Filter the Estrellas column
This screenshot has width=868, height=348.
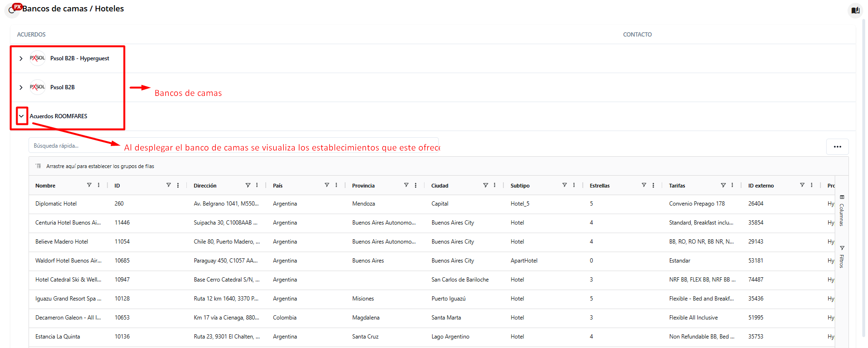(644, 185)
